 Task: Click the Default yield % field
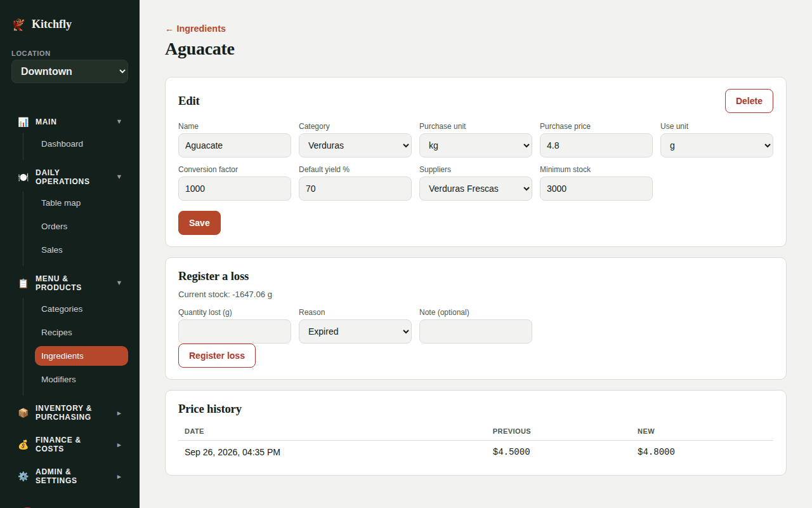click(355, 189)
